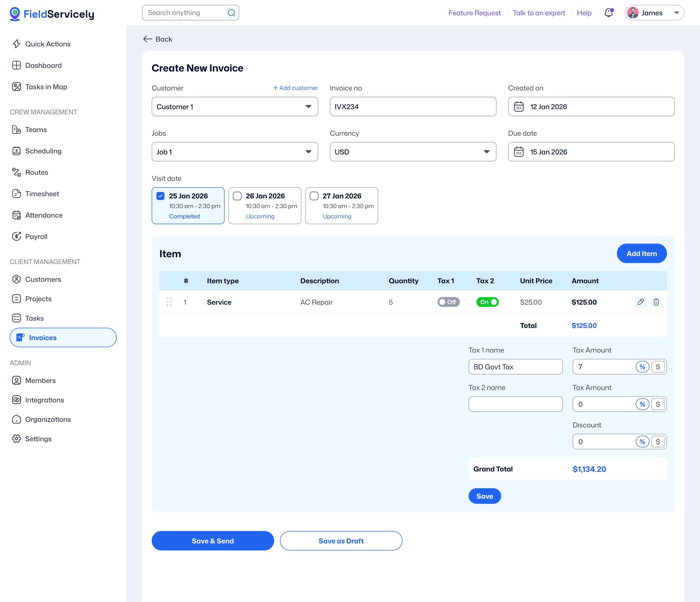Go to Payroll in the sidebar
700x602 pixels.
tap(36, 237)
